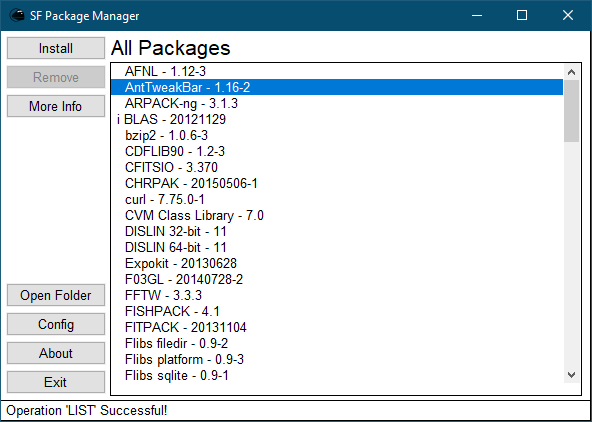Open More Info for selected package
Image resolution: width=592 pixels, height=422 pixels.
(56, 106)
